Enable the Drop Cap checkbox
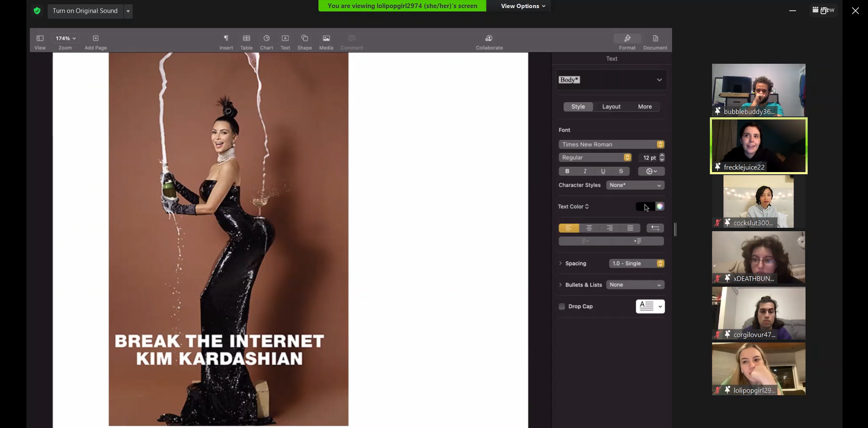This screenshot has width=868, height=428. click(562, 306)
